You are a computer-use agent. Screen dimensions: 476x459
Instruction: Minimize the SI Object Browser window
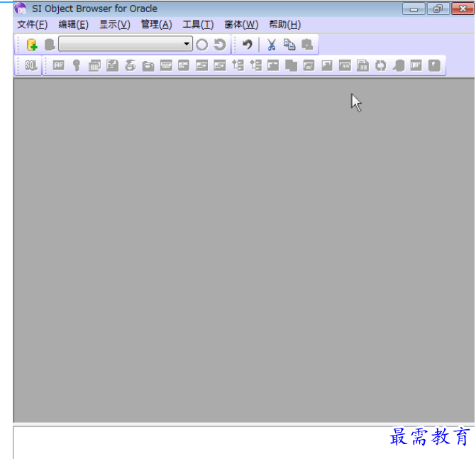coord(414,9)
